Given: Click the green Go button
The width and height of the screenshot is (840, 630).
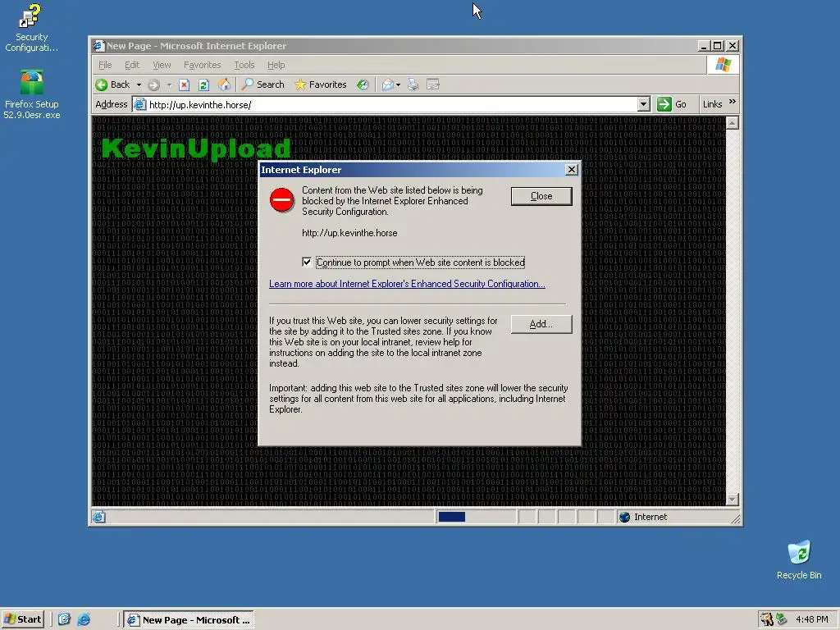Looking at the screenshot, I should pos(672,104).
